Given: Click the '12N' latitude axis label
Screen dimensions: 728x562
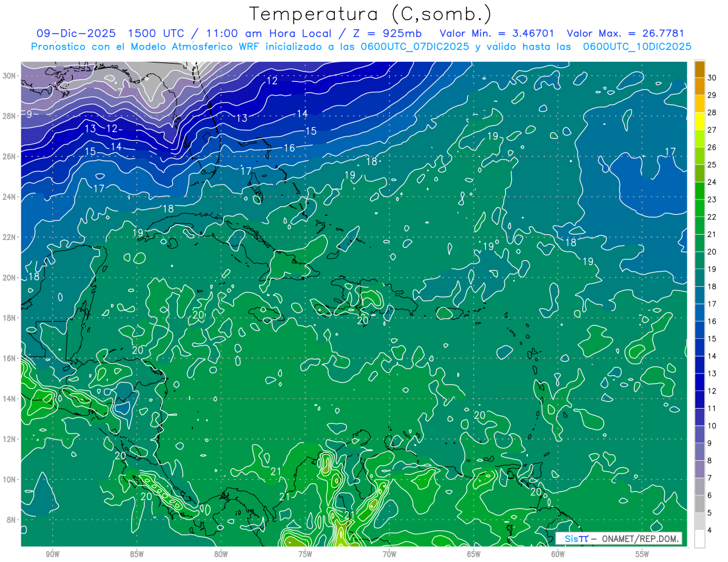Looking at the screenshot, I should click(9, 439).
